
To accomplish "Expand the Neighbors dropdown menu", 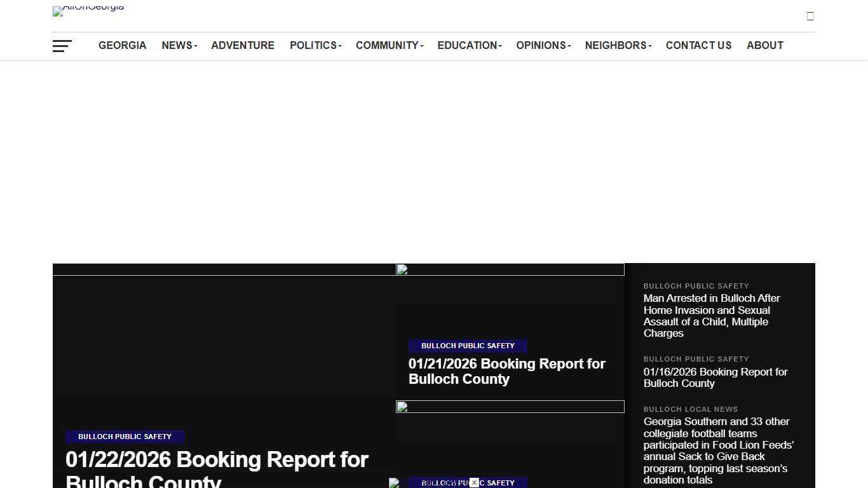I will 618,46.
